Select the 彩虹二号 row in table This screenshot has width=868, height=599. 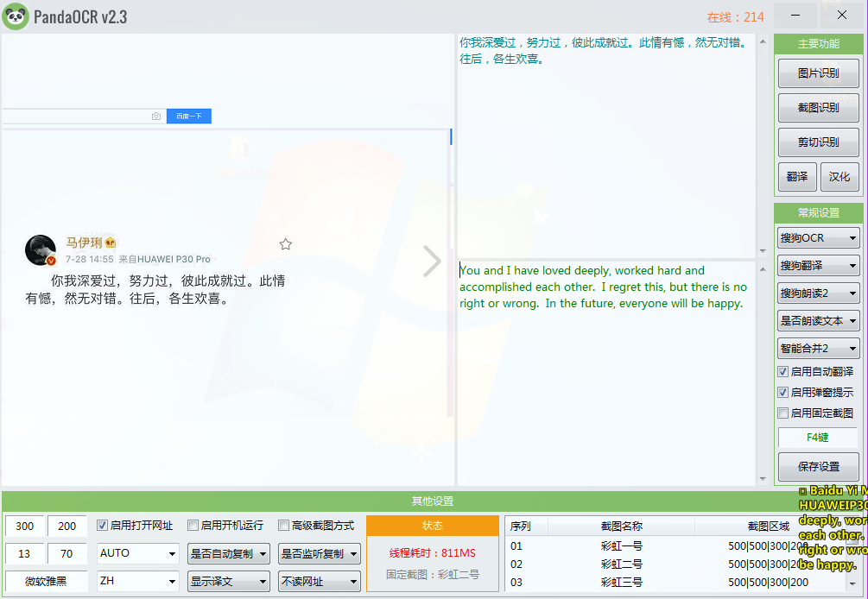coord(676,564)
